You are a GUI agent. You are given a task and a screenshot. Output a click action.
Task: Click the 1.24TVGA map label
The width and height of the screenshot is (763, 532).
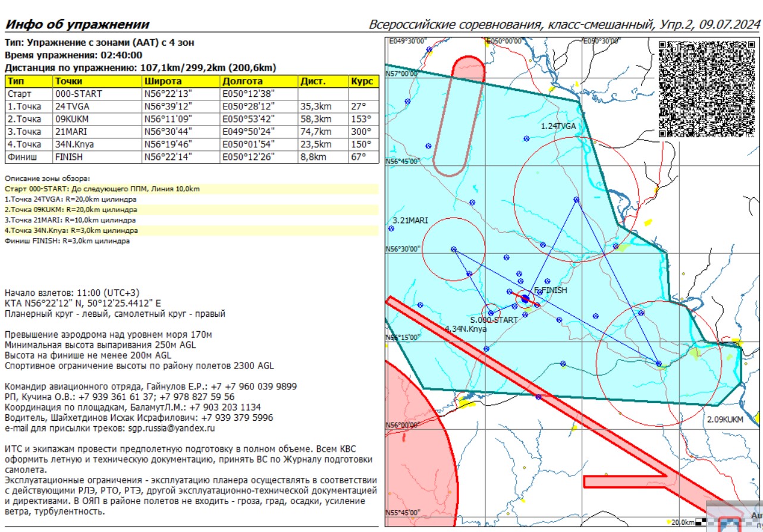pos(558,127)
